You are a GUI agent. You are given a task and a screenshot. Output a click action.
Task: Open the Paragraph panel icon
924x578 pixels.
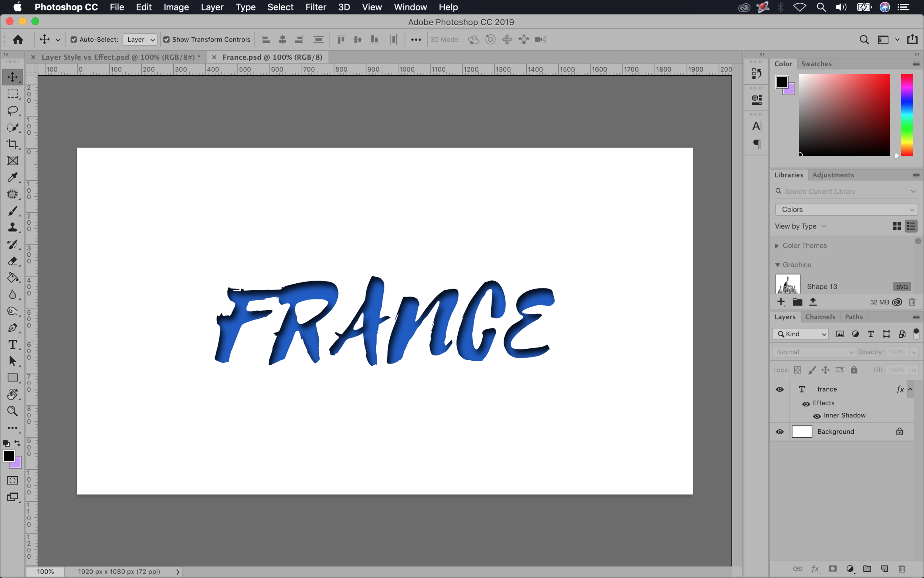pyautogui.click(x=757, y=145)
